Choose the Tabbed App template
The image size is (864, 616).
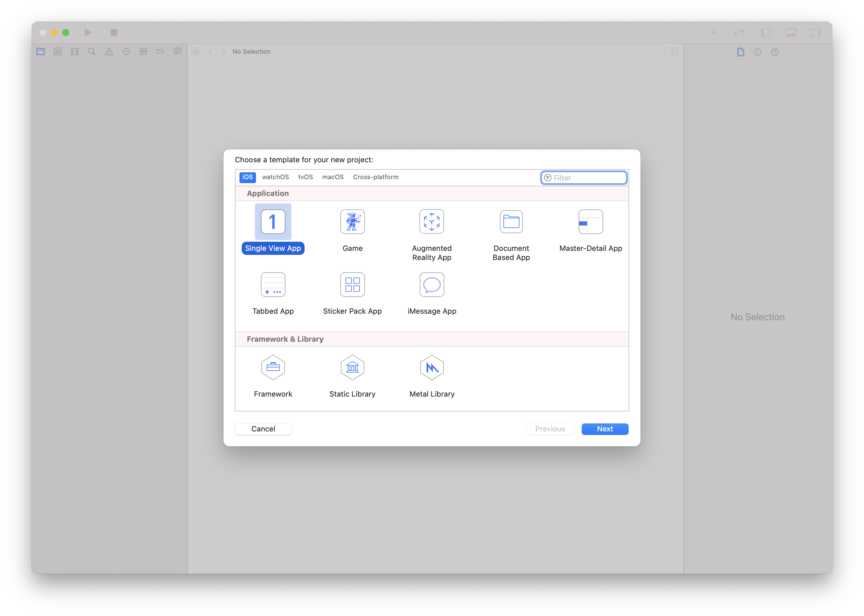[x=273, y=285]
